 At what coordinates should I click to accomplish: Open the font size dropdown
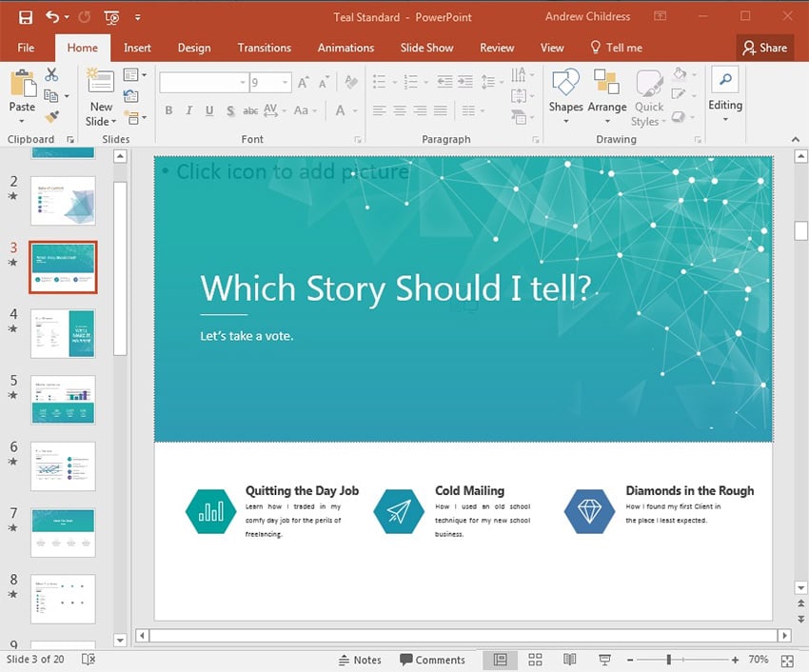pos(285,84)
